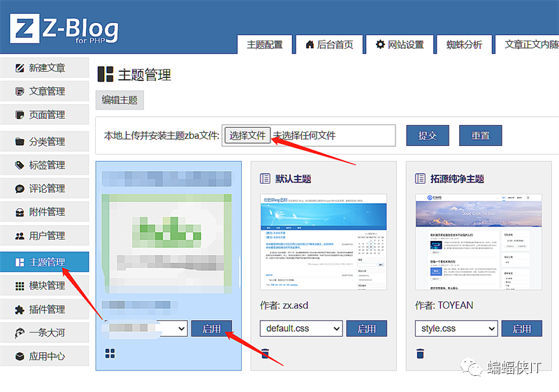Click author text 作者: TOYEAN
The width and height of the screenshot is (559, 392).
pos(444,305)
